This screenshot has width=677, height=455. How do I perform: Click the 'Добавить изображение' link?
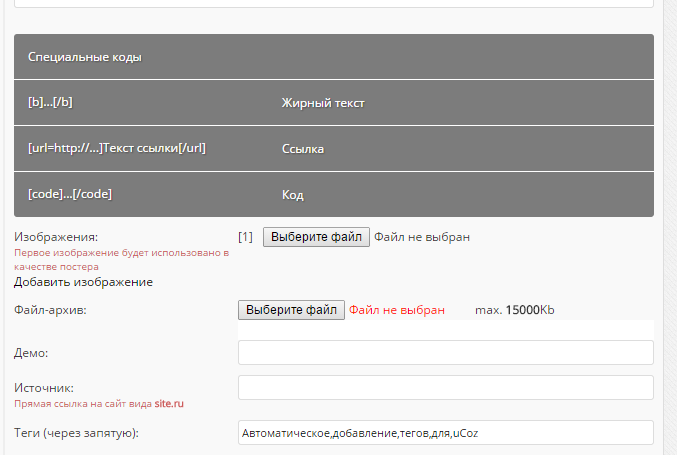pyautogui.click(x=83, y=282)
